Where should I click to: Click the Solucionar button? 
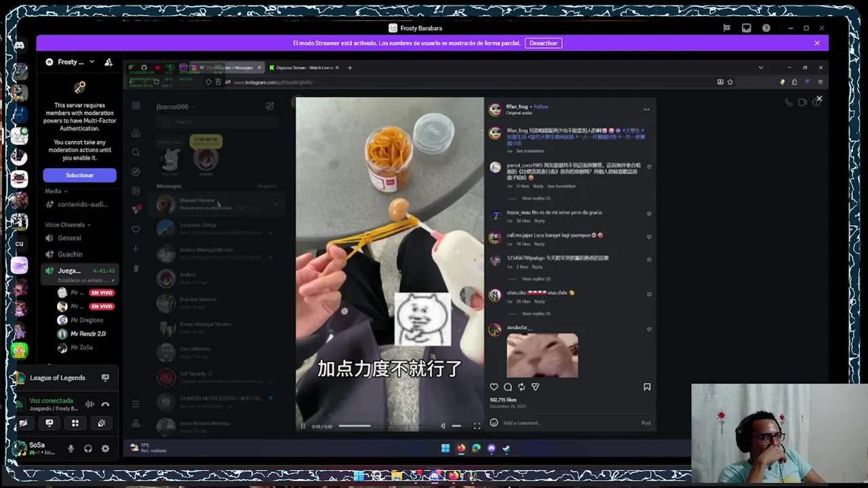pyautogui.click(x=79, y=176)
